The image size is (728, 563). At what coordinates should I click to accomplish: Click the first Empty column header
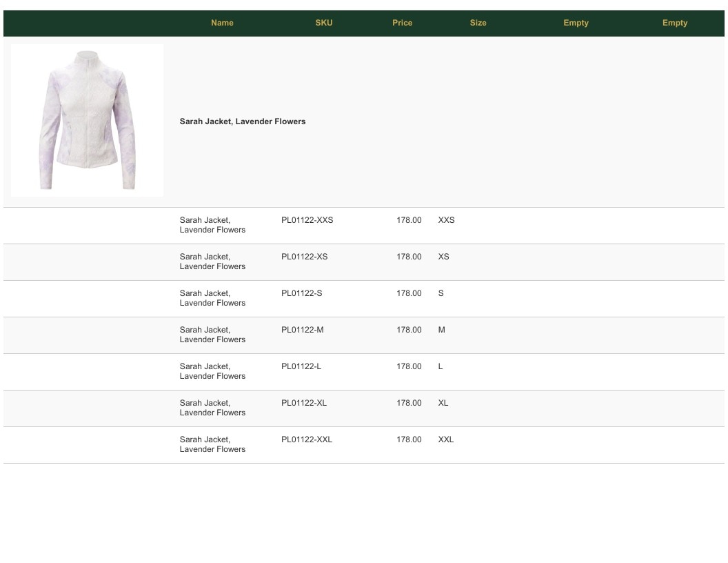coord(576,23)
